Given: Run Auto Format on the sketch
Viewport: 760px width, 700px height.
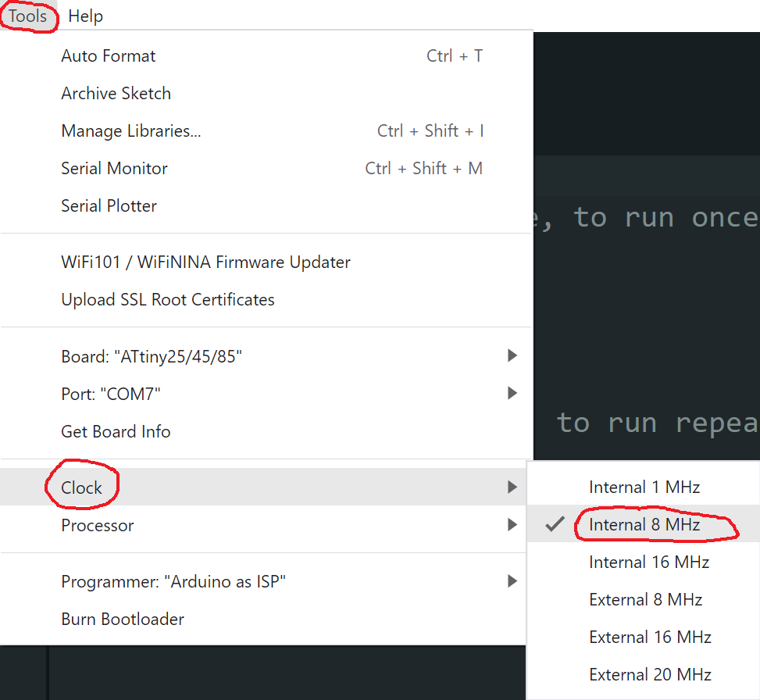Looking at the screenshot, I should pos(109,56).
